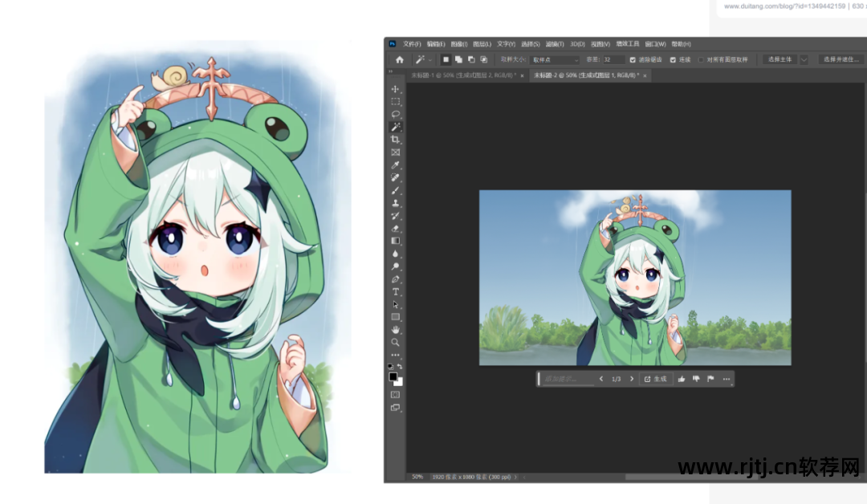Open the 选择(S) menu
Viewport: 867px width, 504px height.
click(531, 44)
